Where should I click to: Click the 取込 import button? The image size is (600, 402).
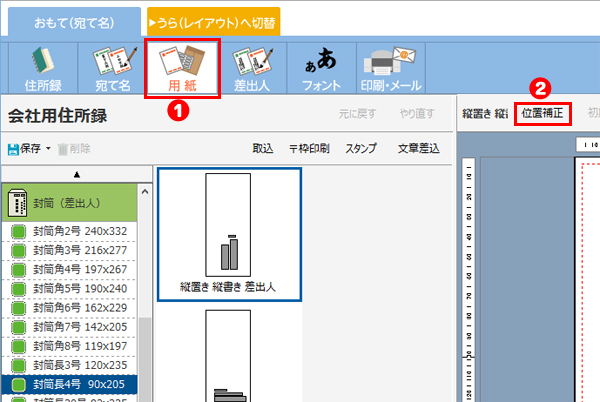tap(263, 148)
